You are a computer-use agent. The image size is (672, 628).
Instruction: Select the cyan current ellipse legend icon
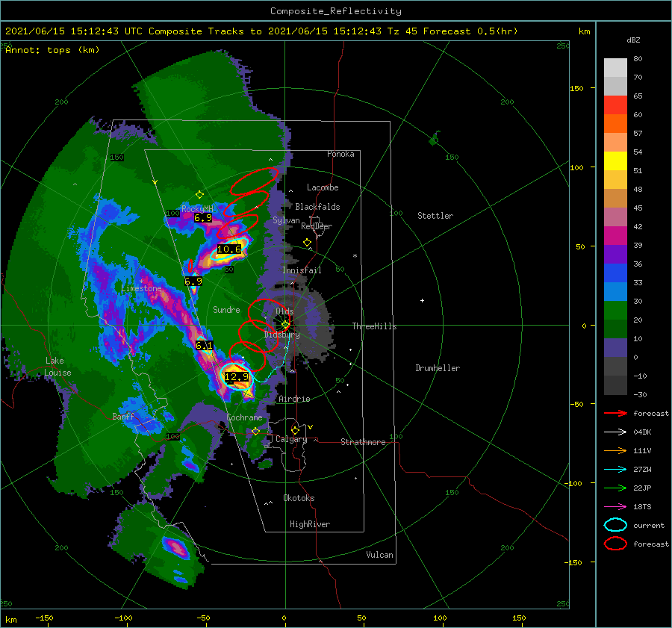click(x=615, y=525)
